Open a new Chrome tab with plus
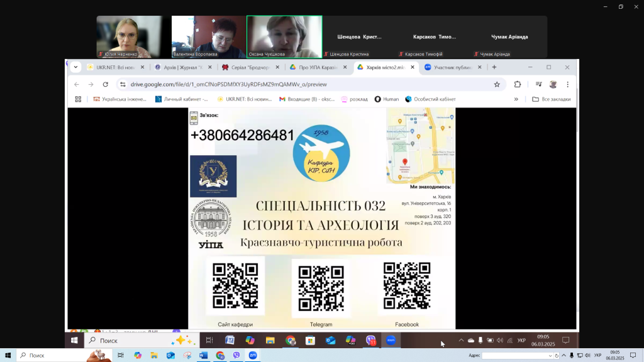Viewport: 644px width, 362px height. pos(494,67)
